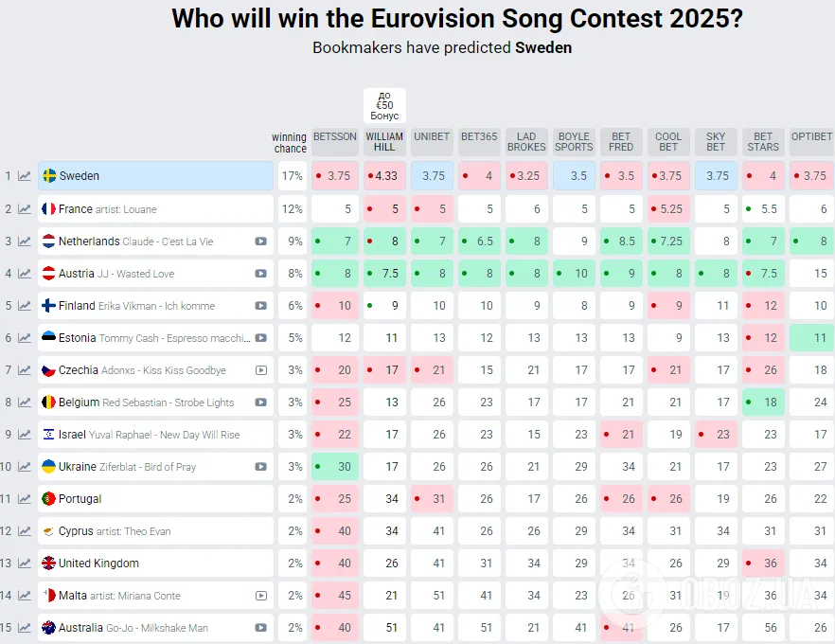Click Netherlands' green 7 Betsson odds cell
Image resolution: width=835 pixels, height=644 pixels.
click(335, 241)
